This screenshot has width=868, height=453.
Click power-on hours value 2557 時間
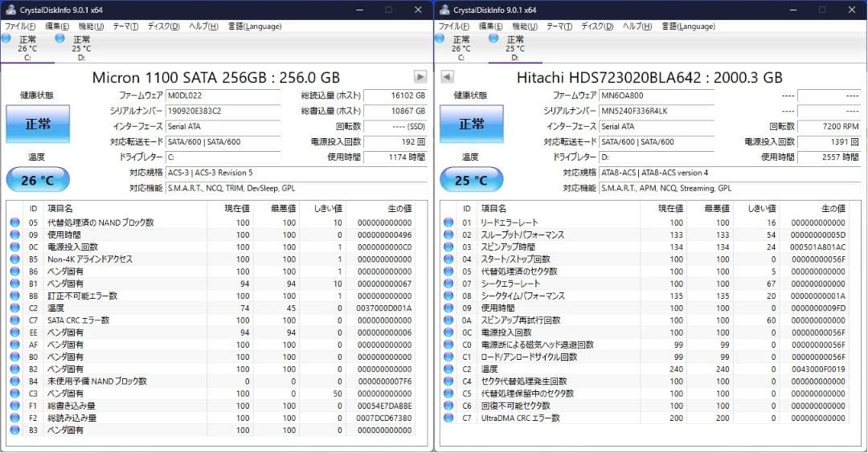pyautogui.click(x=829, y=157)
